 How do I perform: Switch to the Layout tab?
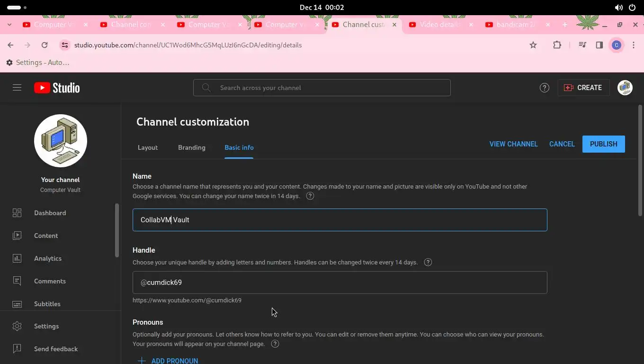[148, 147]
